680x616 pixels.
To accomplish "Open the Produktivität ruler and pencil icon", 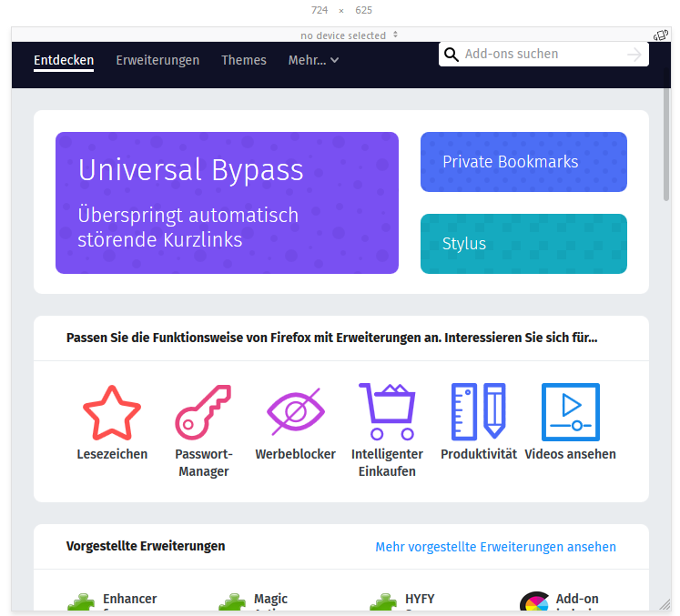I will pyautogui.click(x=478, y=411).
